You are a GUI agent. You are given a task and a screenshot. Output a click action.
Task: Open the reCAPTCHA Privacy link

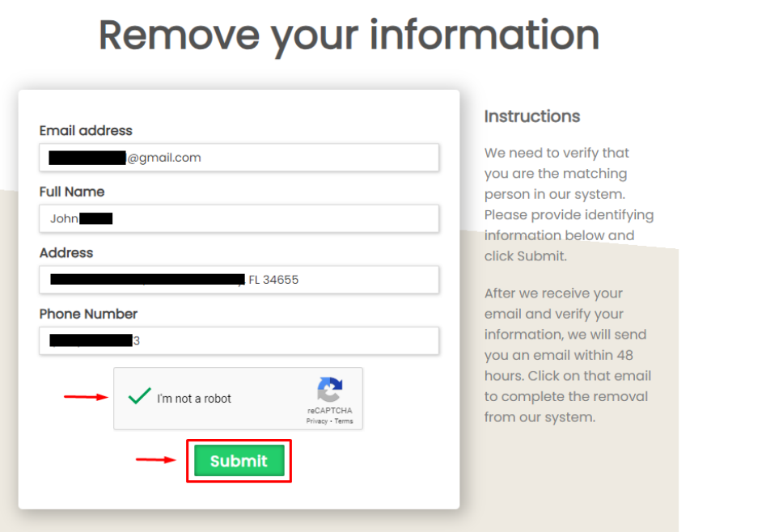[x=317, y=421]
